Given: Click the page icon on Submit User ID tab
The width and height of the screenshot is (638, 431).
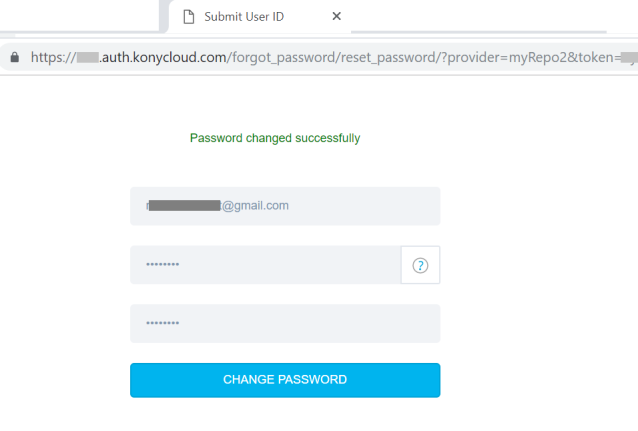Looking at the screenshot, I should [x=188, y=16].
